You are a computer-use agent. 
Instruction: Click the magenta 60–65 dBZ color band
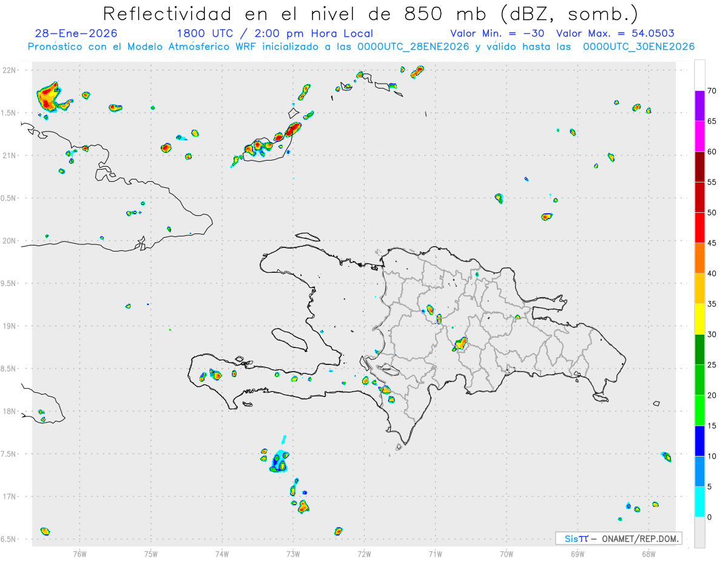click(x=699, y=136)
